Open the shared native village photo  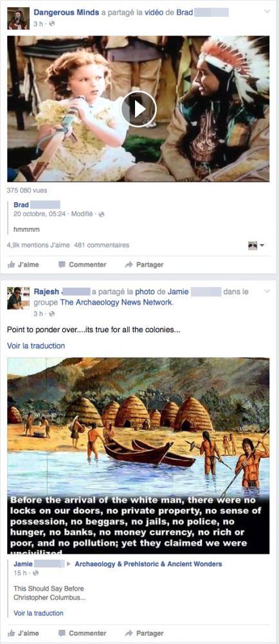pyautogui.click(x=138, y=456)
